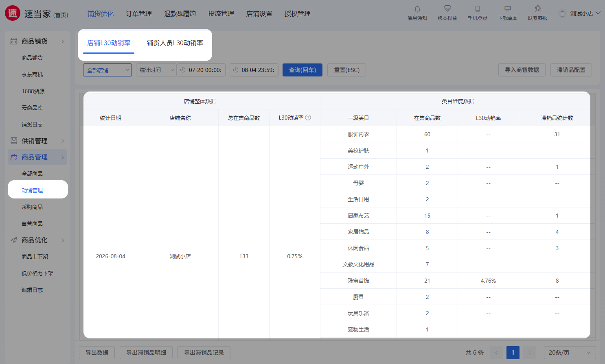Open 京东商机 in sidebar

32,74
